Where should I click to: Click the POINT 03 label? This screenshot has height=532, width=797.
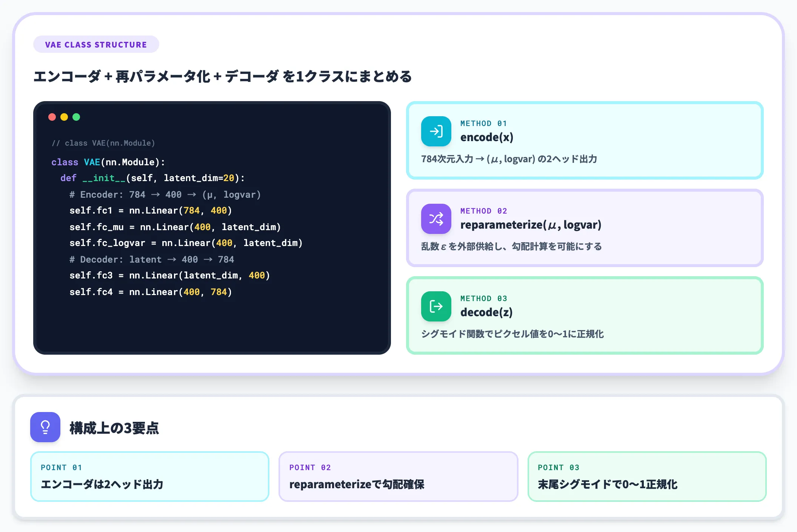pos(559,467)
